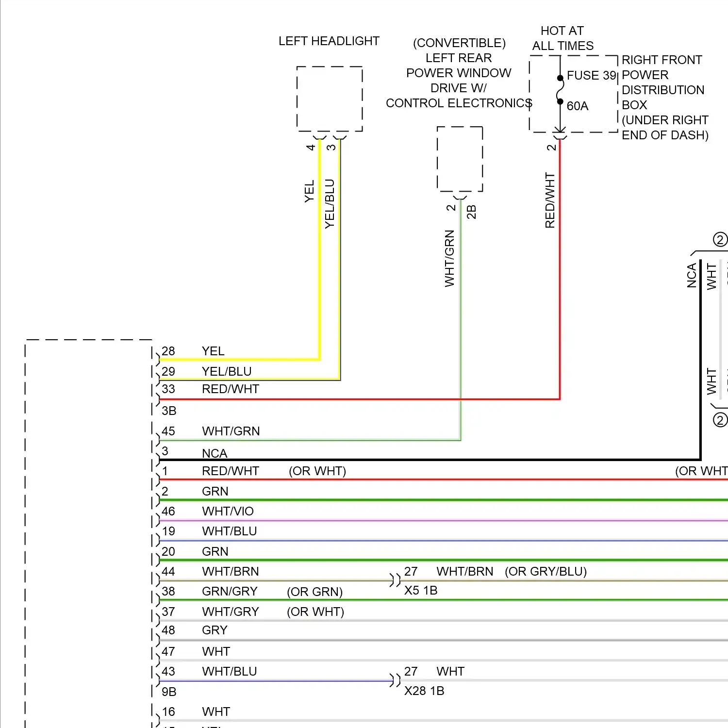Screen dimensions: 728x728
Task: Select the (OR GRY/BLU) note
Action: click(546, 572)
